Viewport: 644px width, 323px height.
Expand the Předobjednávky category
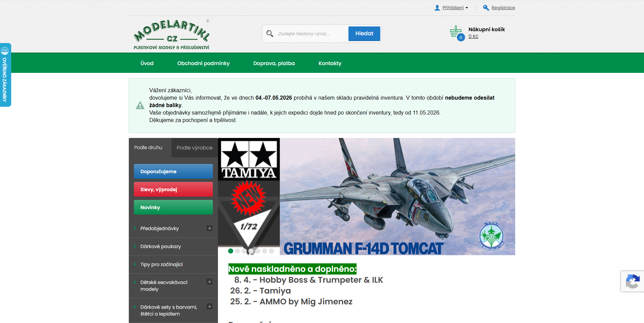(x=209, y=228)
